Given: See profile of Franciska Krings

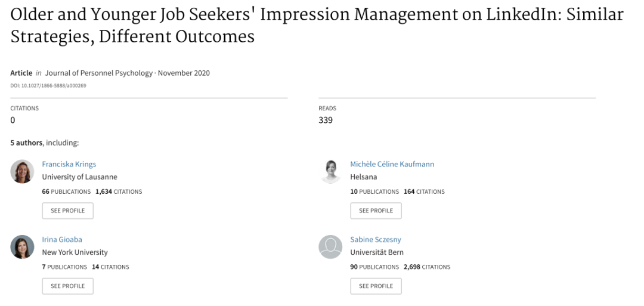Looking at the screenshot, I should (x=68, y=211).
